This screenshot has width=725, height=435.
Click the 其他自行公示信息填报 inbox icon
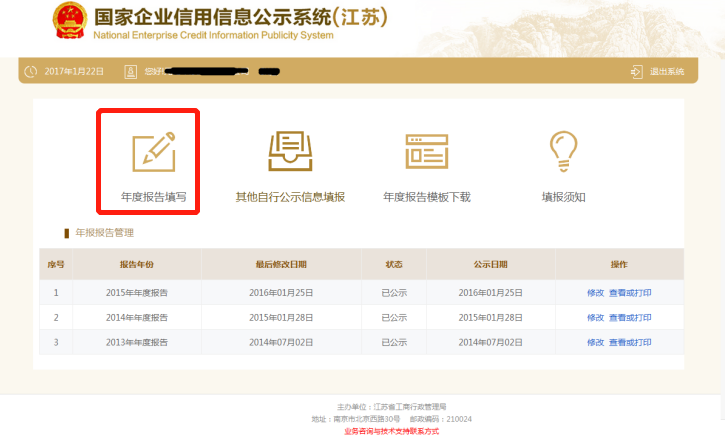point(290,150)
